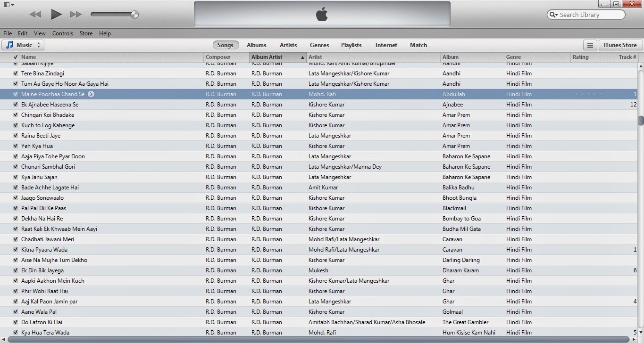Uncheck the Phir Wohi Raat Hai song
Image resolution: width=644 pixels, height=343 pixels.
(16, 291)
